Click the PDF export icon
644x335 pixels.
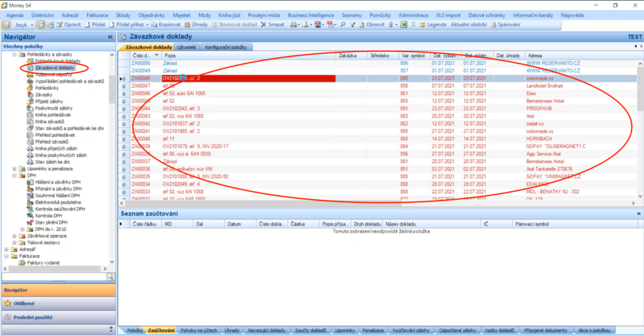(318, 25)
